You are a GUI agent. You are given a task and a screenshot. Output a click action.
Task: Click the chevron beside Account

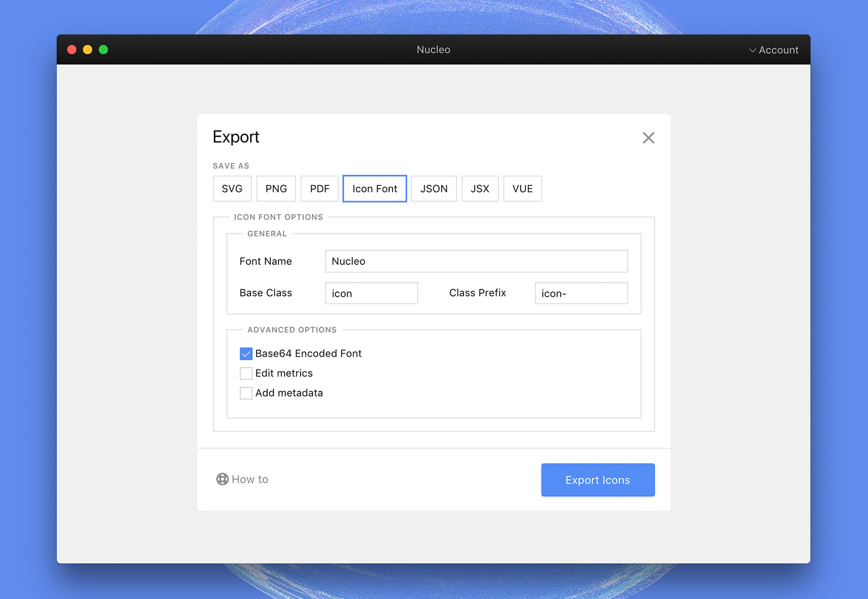[752, 50]
